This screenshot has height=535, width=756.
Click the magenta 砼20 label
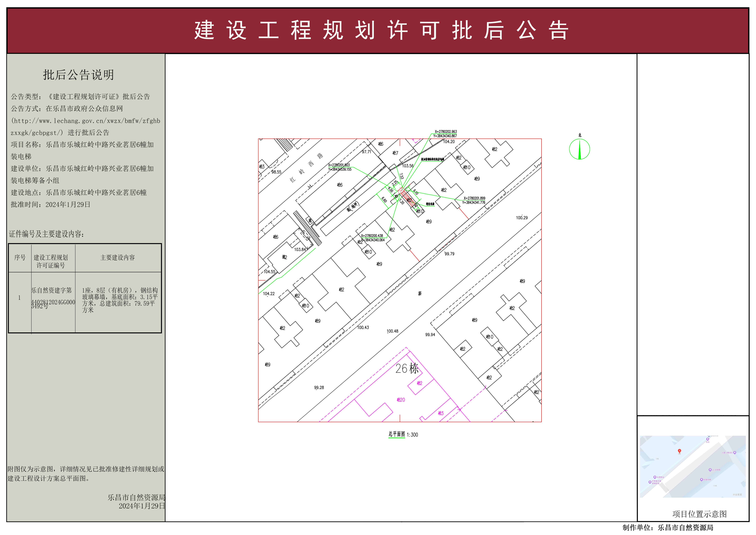pyautogui.click(x=401, y=400)
